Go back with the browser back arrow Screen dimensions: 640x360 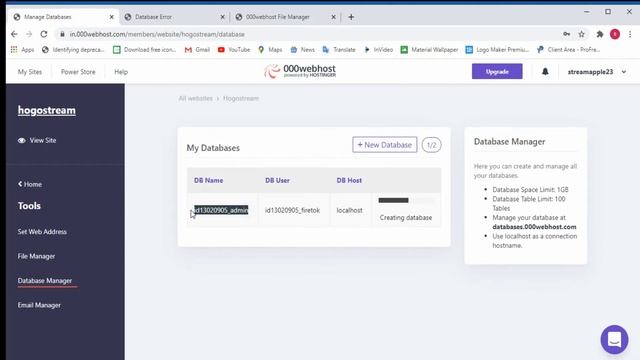(x=14, y=34)
